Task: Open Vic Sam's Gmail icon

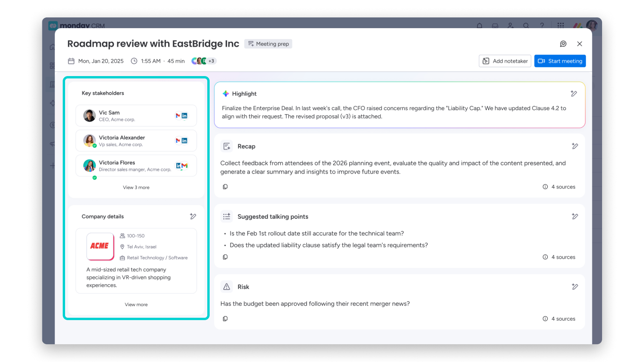Action: coord(178,116)
